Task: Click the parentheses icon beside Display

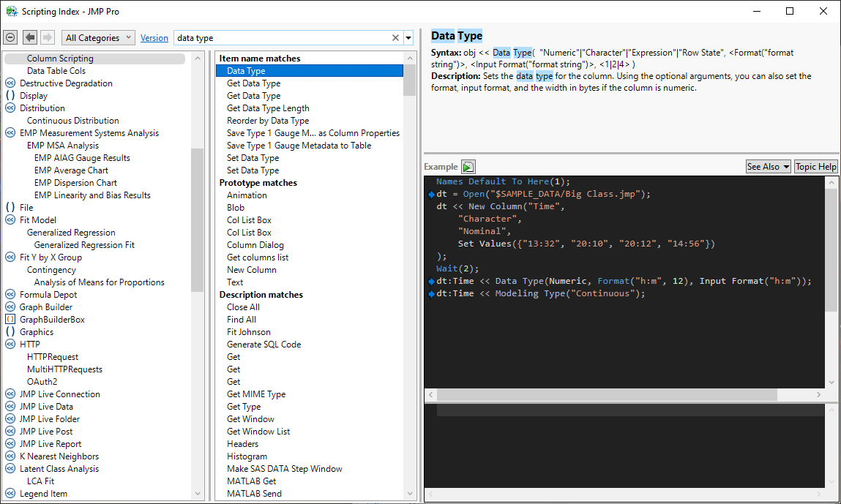Action: click(x=10, y=96)
